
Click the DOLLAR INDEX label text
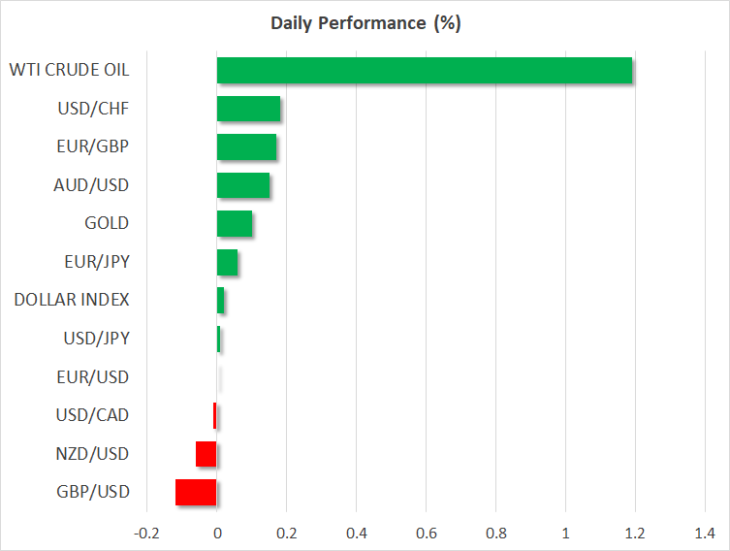pyautogui.click(x=71, y=300)
